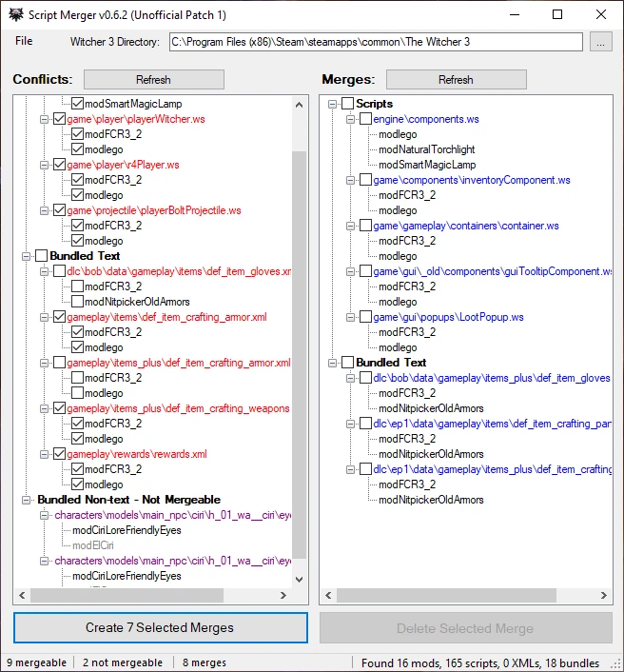Collapse Bundled Text node in Conflicts

tap(26, 256)
